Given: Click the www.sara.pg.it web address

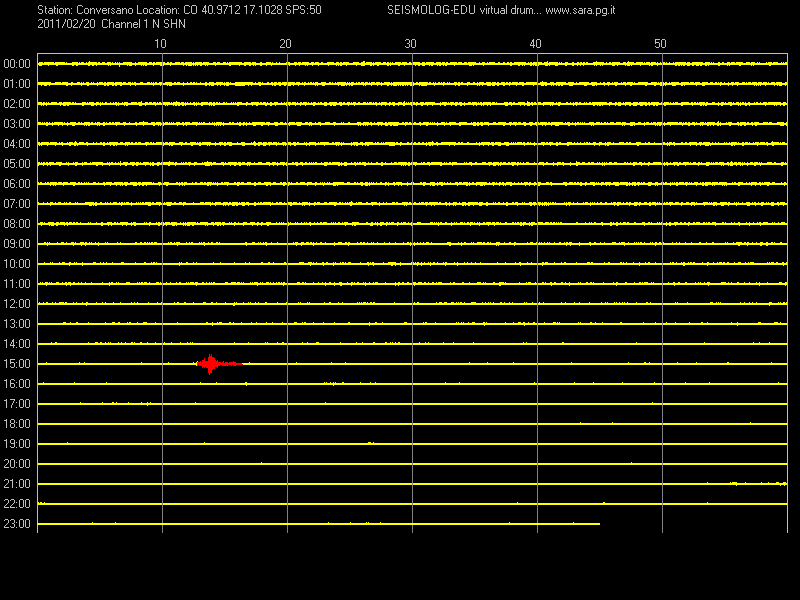Looking at the screenshot, I should point(580,10).
